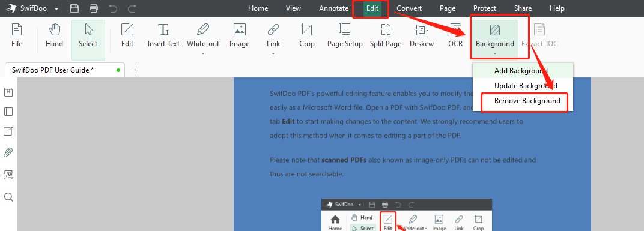
Task: Select the Edit tab
Action: [x=372, y=8]
